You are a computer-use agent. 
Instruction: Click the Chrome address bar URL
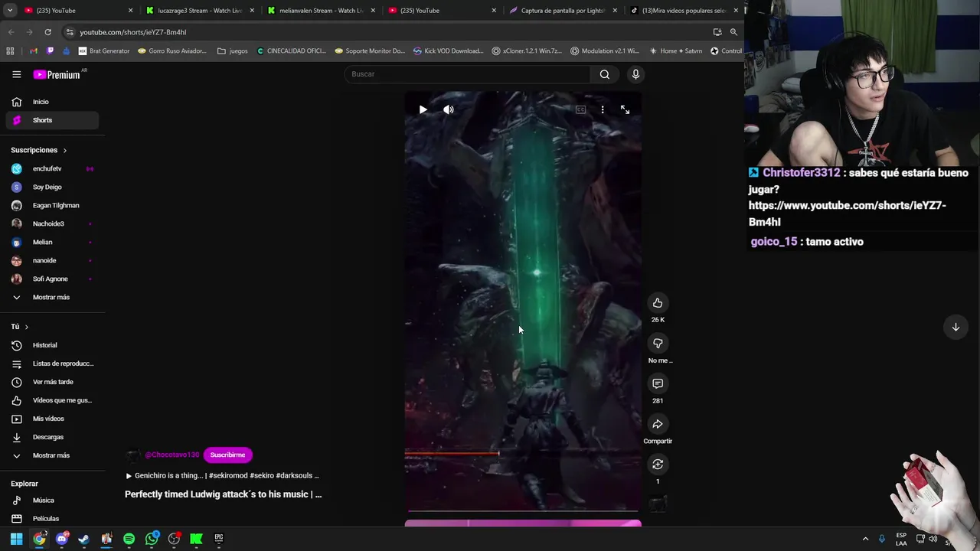[133, 32]
